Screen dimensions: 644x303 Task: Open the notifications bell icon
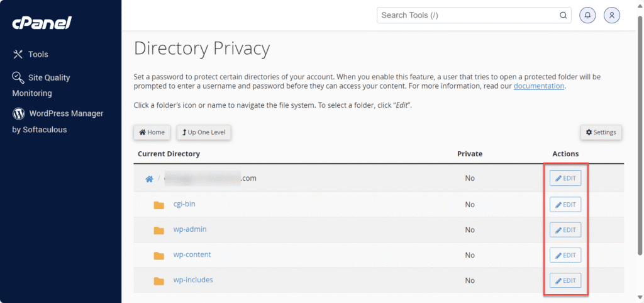588,15
